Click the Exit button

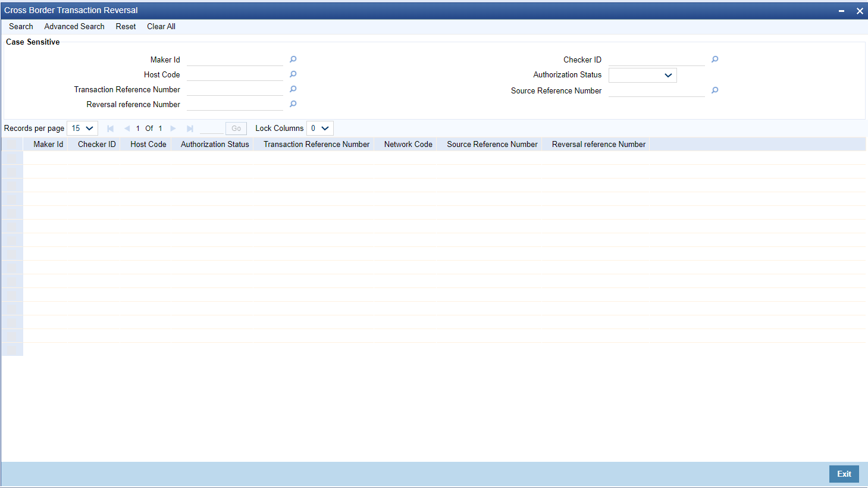844,474
